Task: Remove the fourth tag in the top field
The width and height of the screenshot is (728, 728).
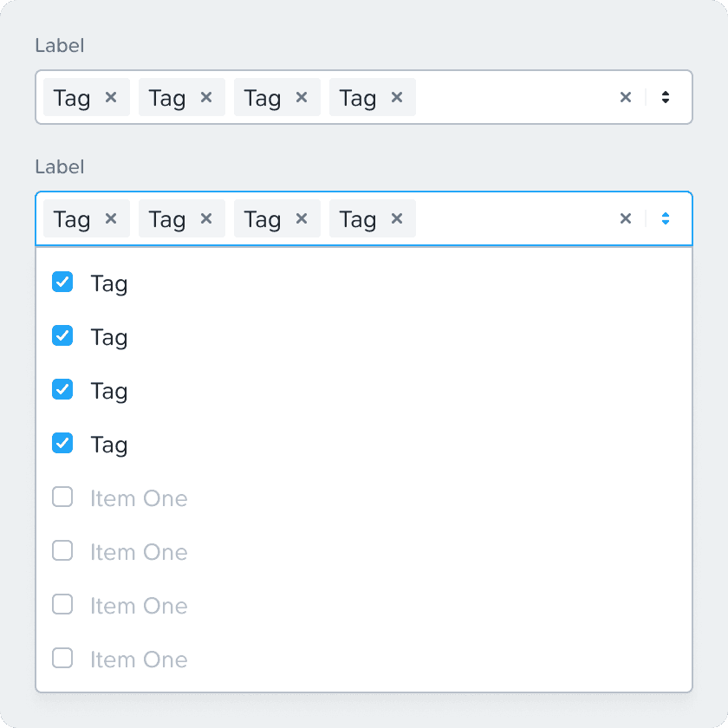Action: tap(397, 97)
